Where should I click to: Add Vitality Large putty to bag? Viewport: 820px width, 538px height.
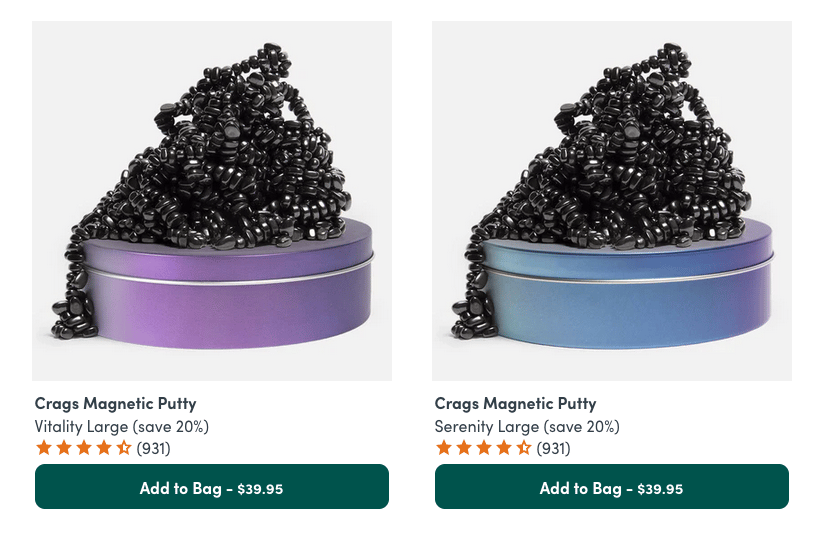click(212, 487)
